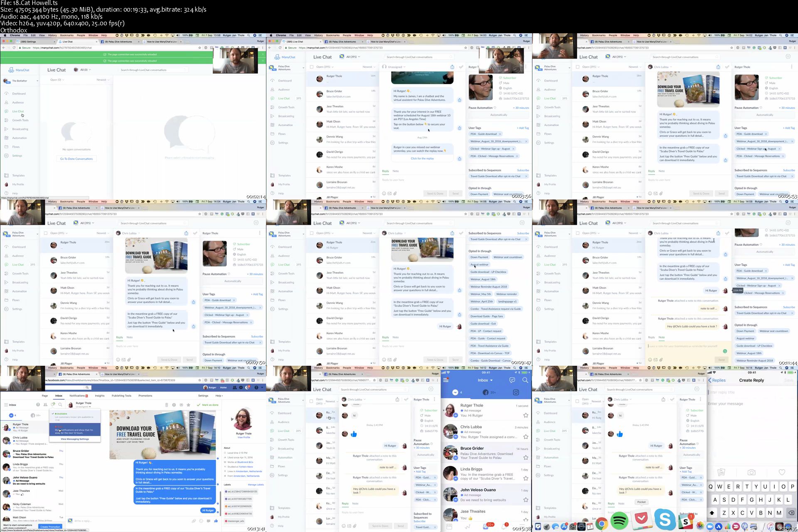Viewport: 798px width, 532px height.
Task: Click the star icon in Facebook conversation header
Action: pyautogui.click(x=188, y=405)
